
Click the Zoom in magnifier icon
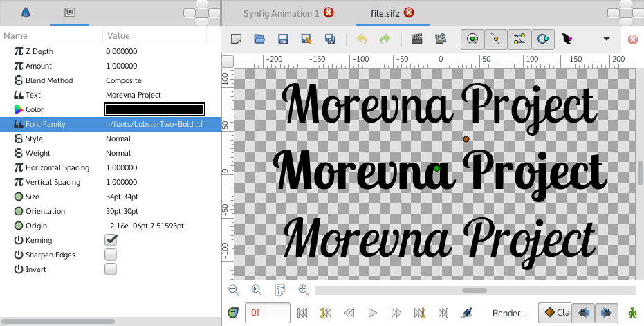click(304, 290)
